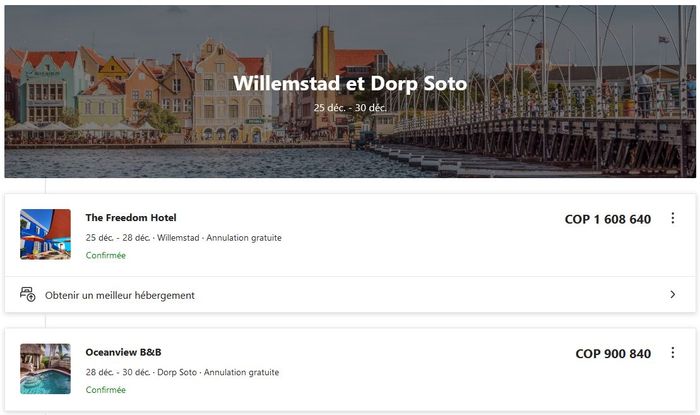Open The Freedom Hotel thumbnail photo
700x415 pixels.
tap(45, 234)
